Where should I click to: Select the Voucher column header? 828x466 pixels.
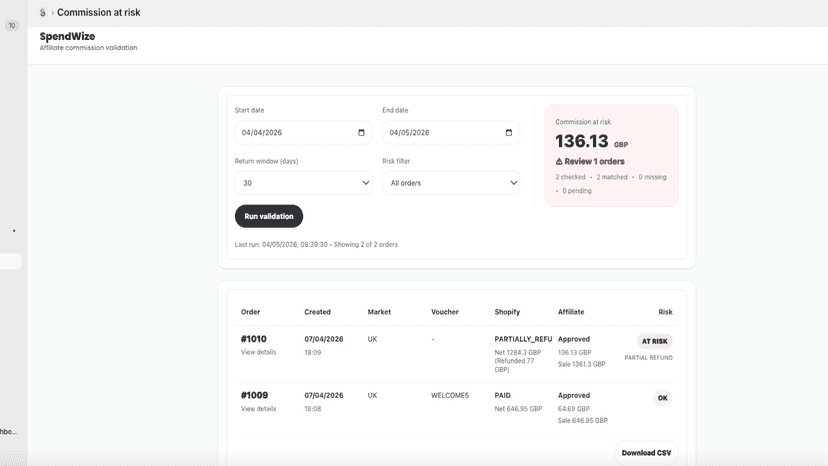[445, 312]
